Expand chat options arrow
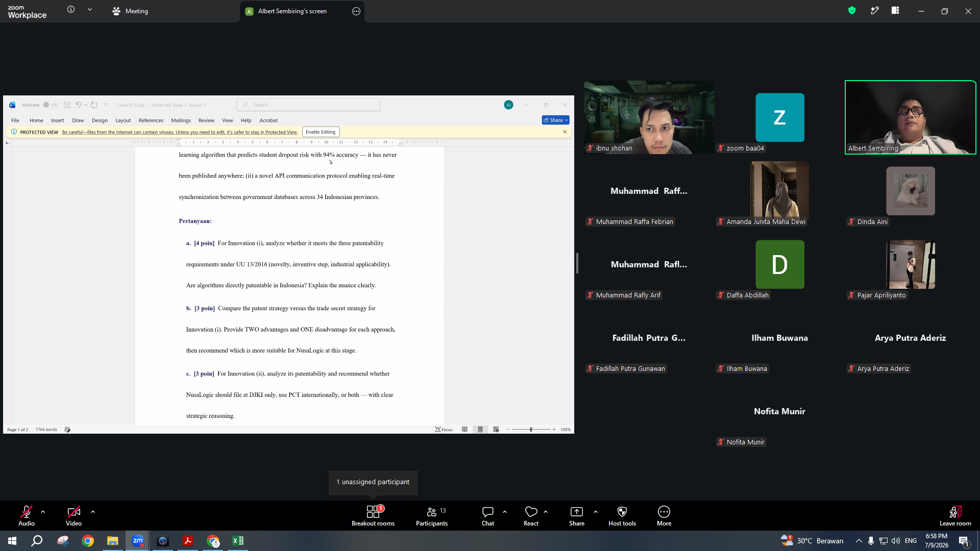The width and height of the screenshot is (980, 551). (x=505, y=511)
